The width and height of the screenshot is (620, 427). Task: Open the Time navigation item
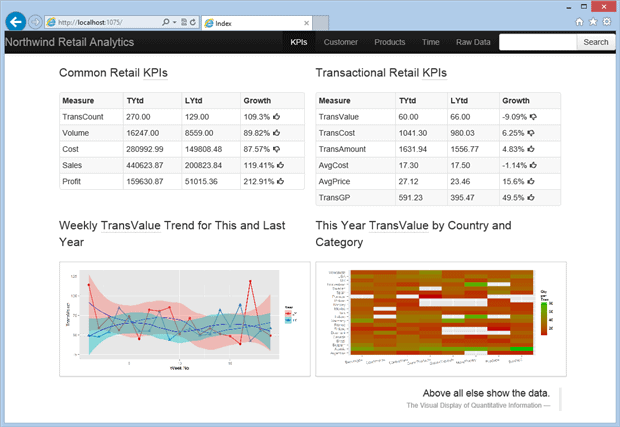point(430,42)
